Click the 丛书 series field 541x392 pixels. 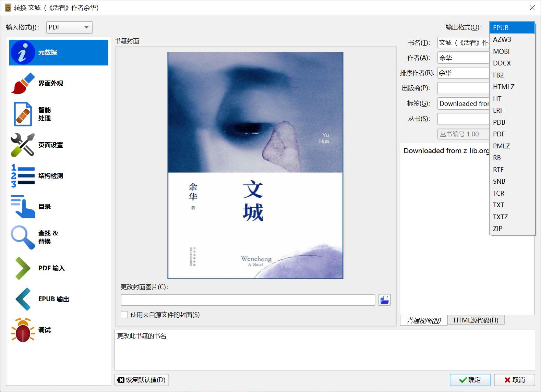coord(464,119)
